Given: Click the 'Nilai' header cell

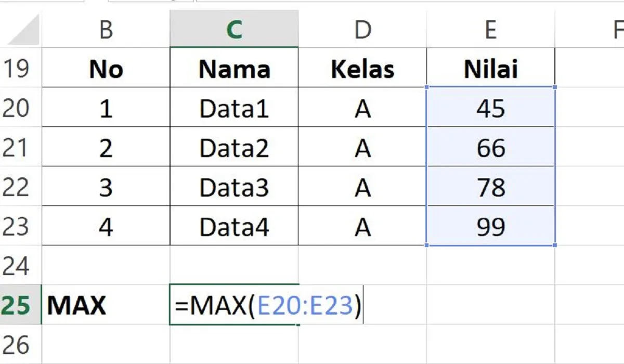Looking at the screenshot, I should 491,68.
